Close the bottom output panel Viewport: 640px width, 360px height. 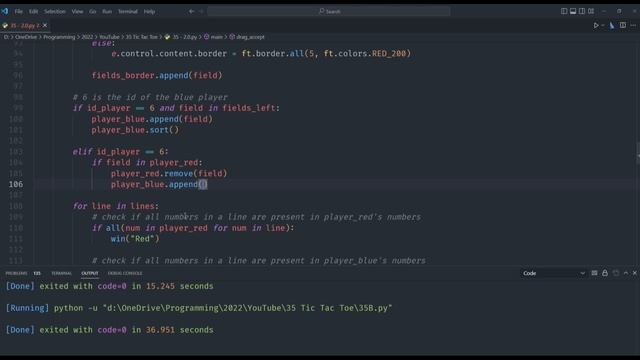635,273
